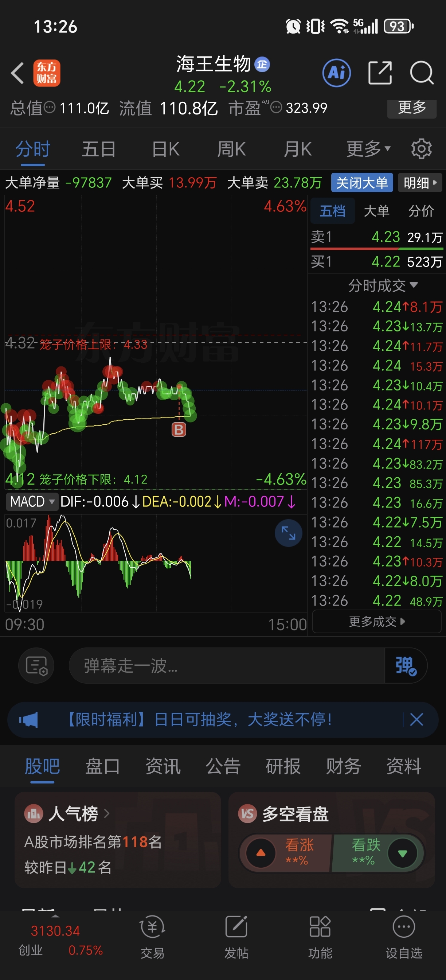The image size is (446, 980).
Task: Open the MACD indicator dropdown
Action: tap(32, 501)
